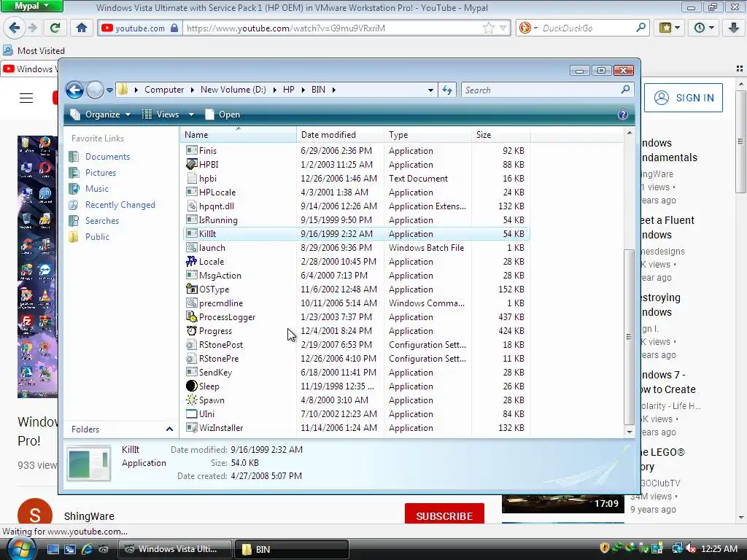The image size is (747, 560).
Task: Click the IsRunning file name
Action: click(x=218, y=220)
